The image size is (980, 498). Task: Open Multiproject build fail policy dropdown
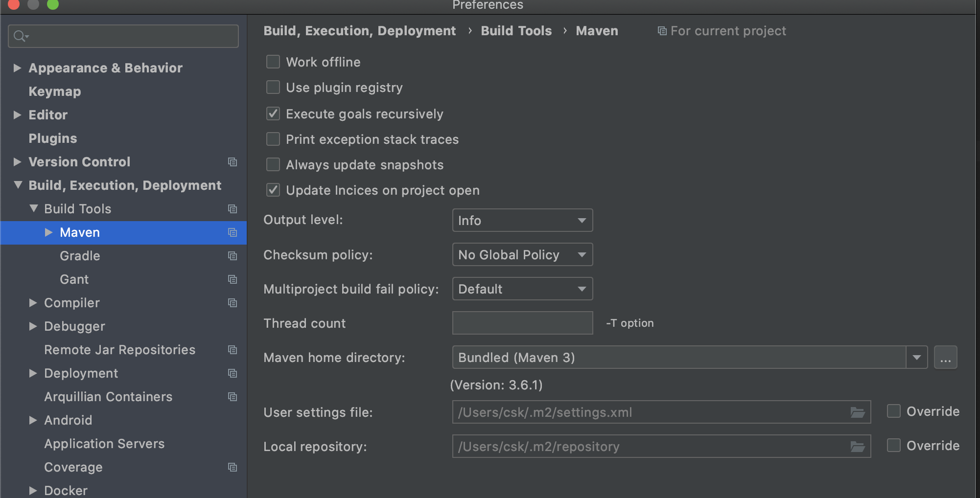(522, 289)
